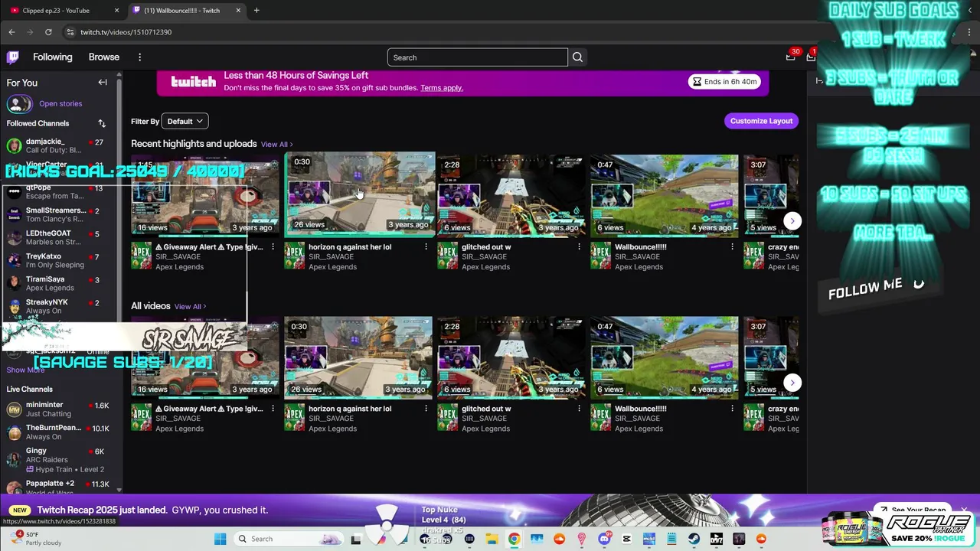Switch to the Clipped ep.23 YouTube tab
The image size is (980, 551).
[x=64, y=11]
